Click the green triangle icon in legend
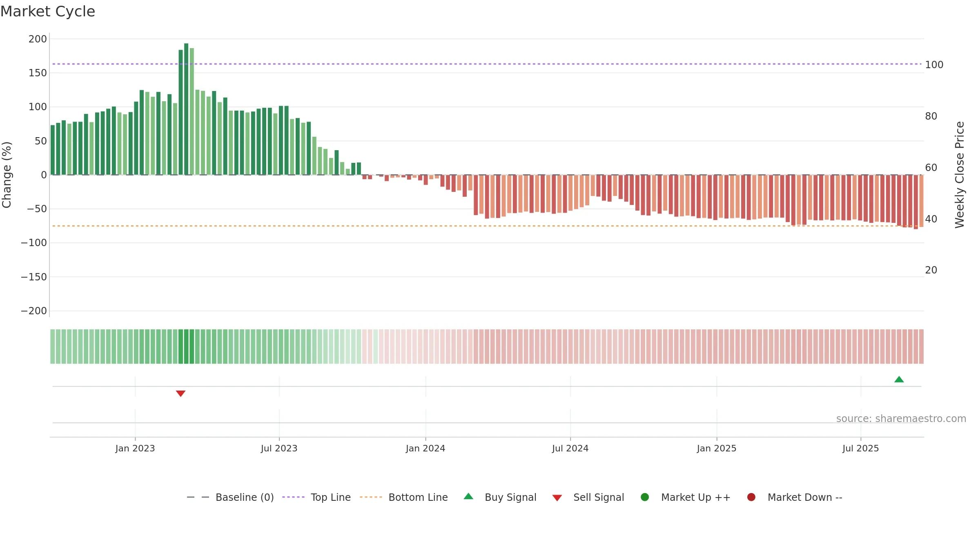 pyautogui.click(x=468, y=496)
